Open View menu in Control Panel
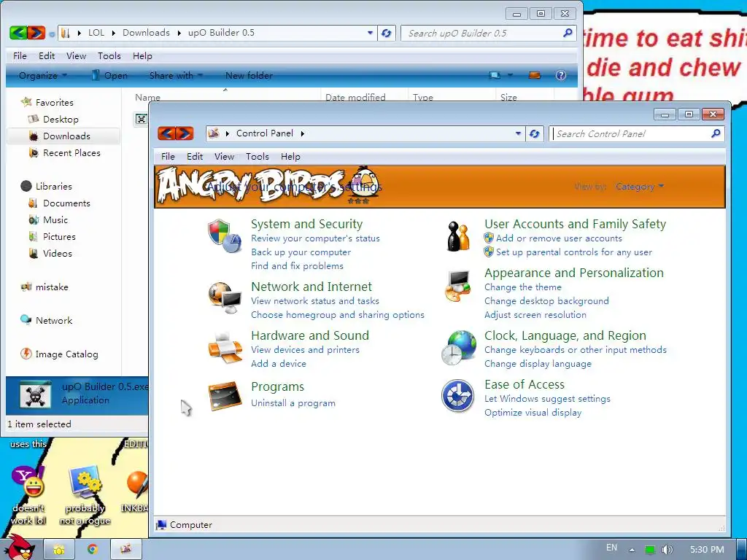Viewport: 747px width, 560px height. point(224,157)
